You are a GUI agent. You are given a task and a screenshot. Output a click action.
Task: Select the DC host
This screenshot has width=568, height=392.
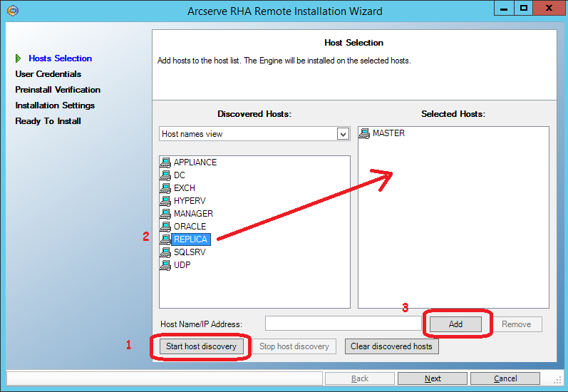pos(180,175)
